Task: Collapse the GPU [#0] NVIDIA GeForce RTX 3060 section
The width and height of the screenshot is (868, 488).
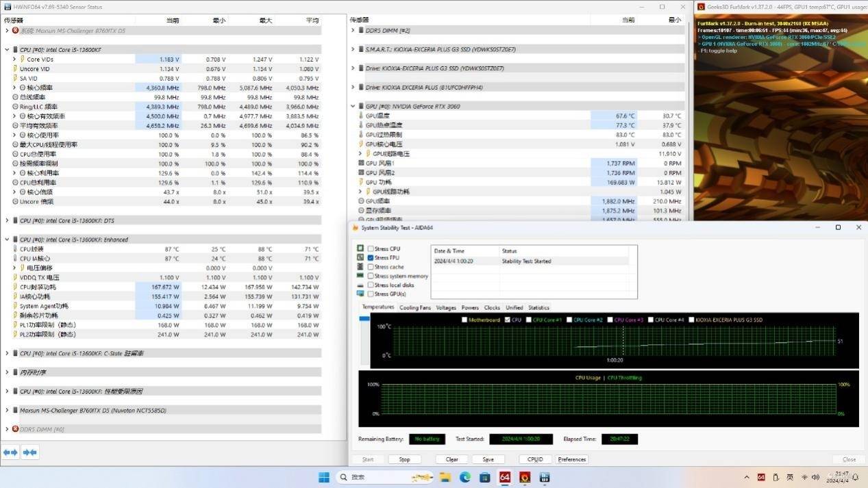Action: click(353, 106)
